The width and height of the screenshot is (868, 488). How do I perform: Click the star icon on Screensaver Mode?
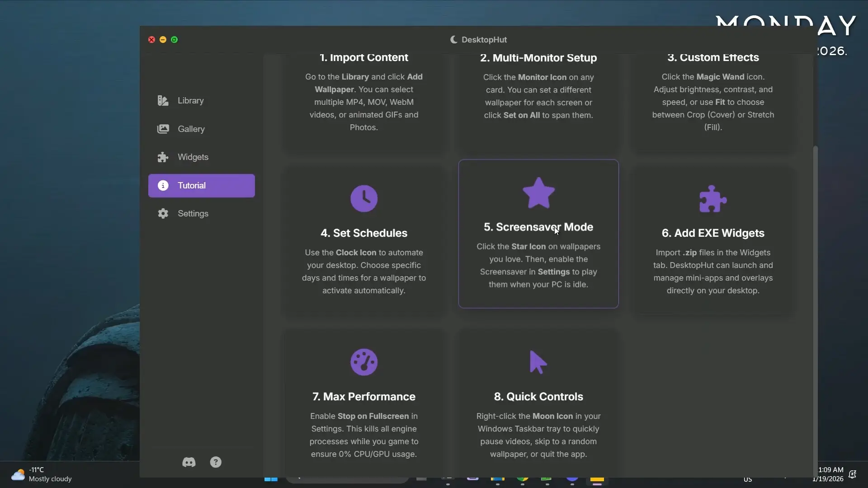tap(538, 193)
